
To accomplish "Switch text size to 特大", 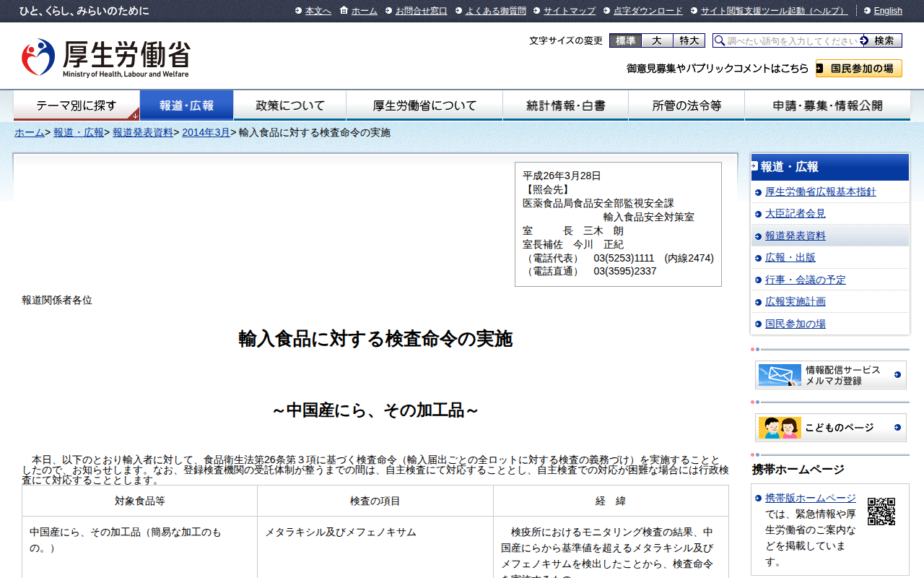I will pyautogui.click(x=689, y=41).
